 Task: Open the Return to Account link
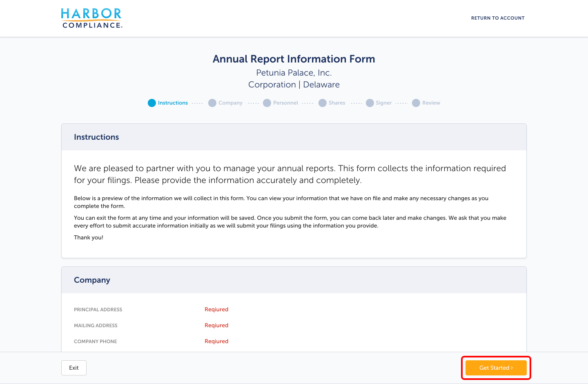(498, 18)
